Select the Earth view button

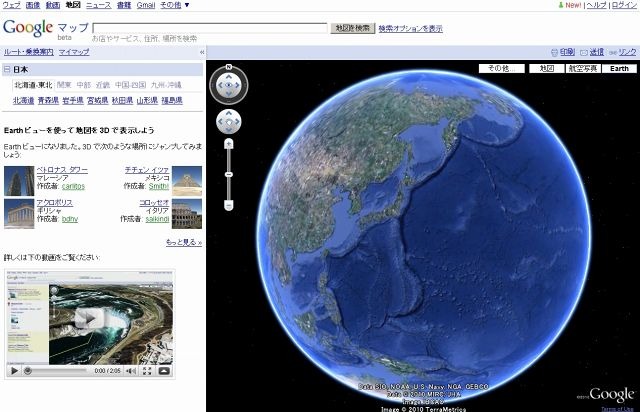pyautogui.click(x=619, y=69)
